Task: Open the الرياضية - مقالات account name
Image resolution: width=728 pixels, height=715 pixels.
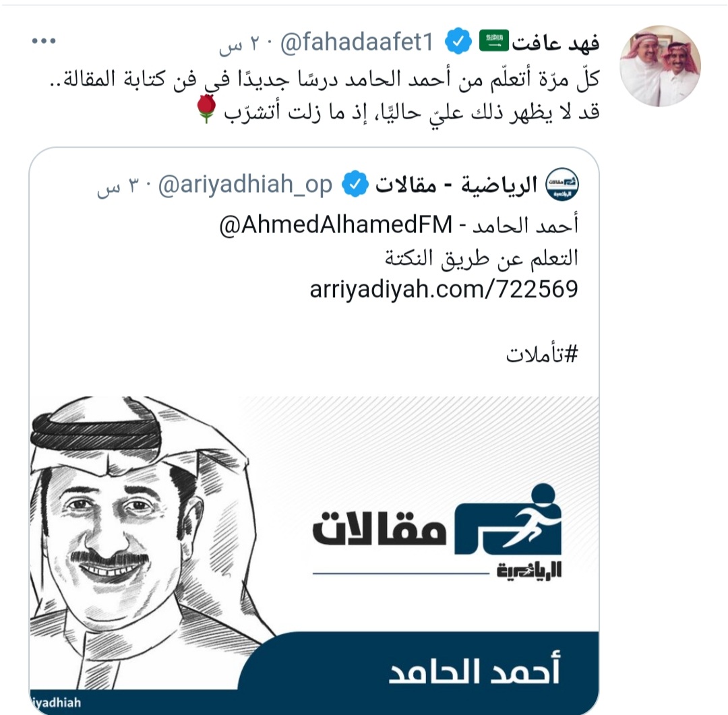Action: pos(456,185)
